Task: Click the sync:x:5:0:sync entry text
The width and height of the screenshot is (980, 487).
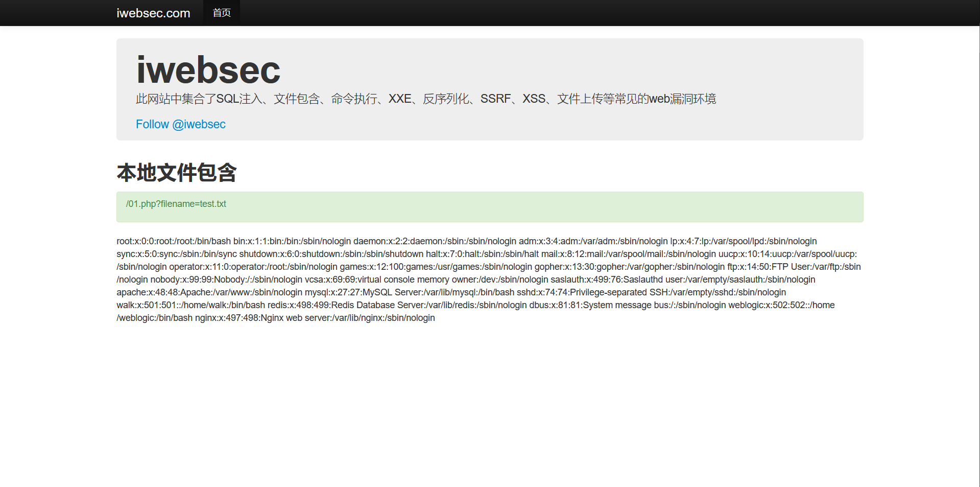Action: click(177, 254)
